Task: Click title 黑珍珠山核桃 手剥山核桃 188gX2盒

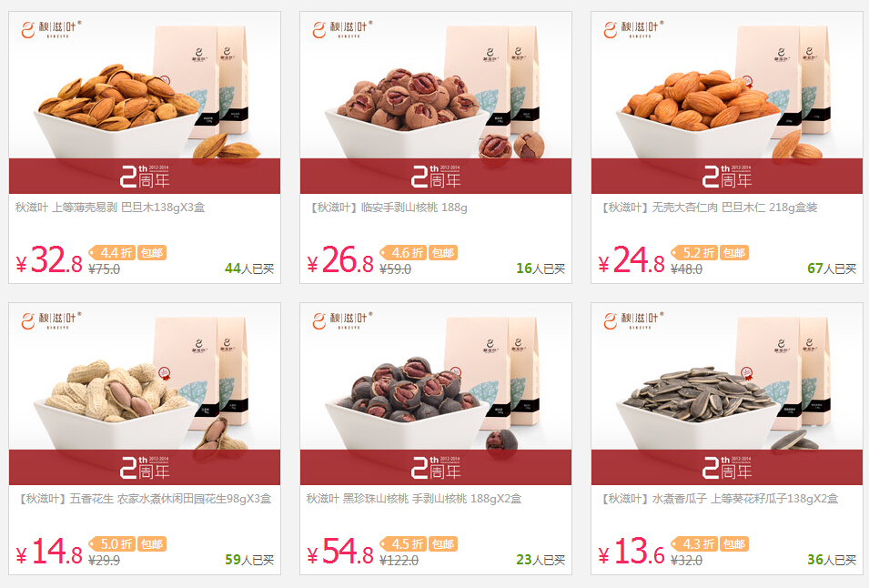Action: click(x=431, y=499)
